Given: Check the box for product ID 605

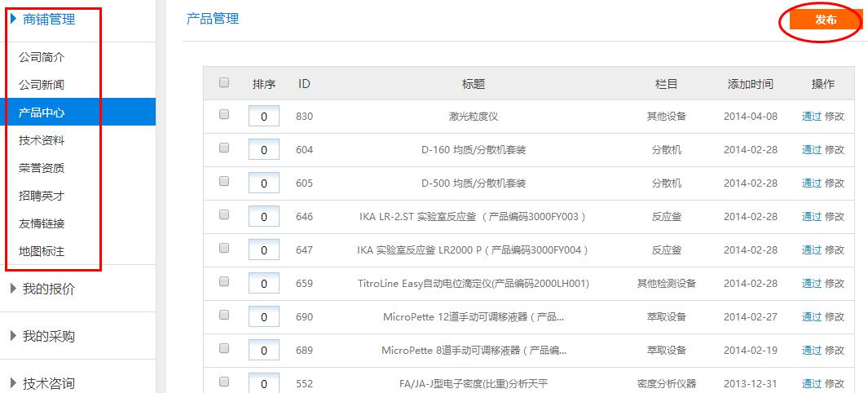Looking at the screenshot, I should click(x=224, y=181).
